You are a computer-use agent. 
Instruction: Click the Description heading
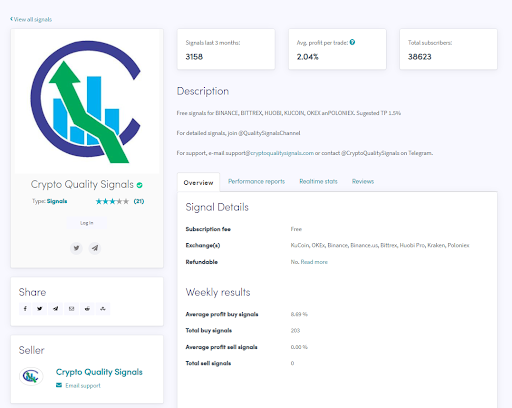point(203,91)
